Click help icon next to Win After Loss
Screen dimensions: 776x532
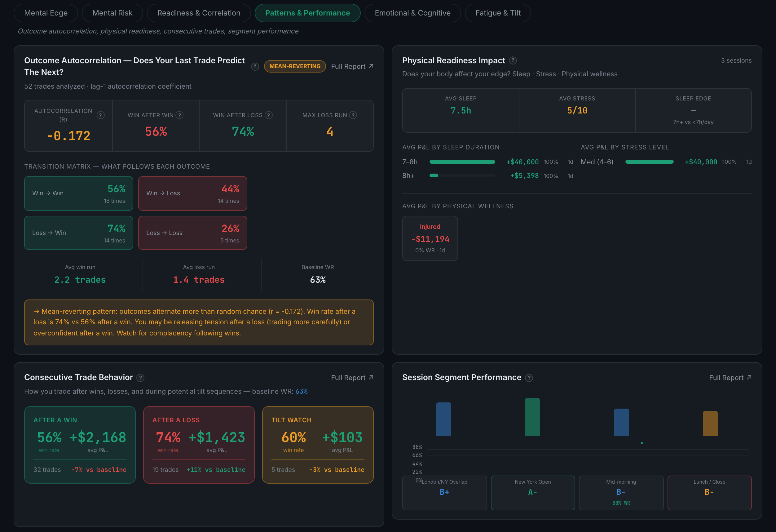click(x=268, y=115)
